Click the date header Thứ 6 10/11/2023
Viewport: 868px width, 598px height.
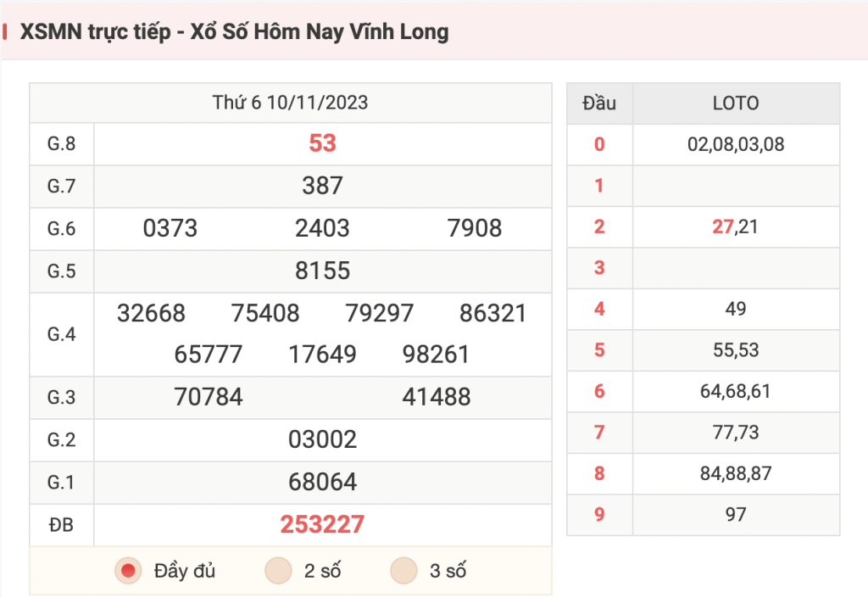(x=290, y=103)
